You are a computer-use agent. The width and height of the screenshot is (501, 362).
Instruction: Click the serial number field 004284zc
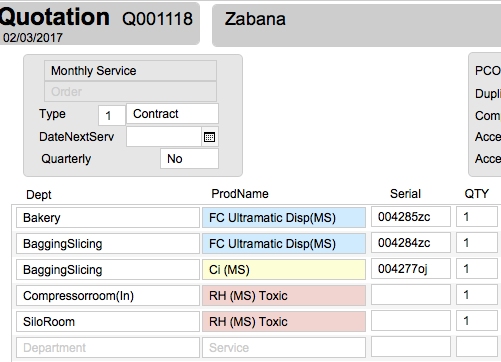point(411,243)
